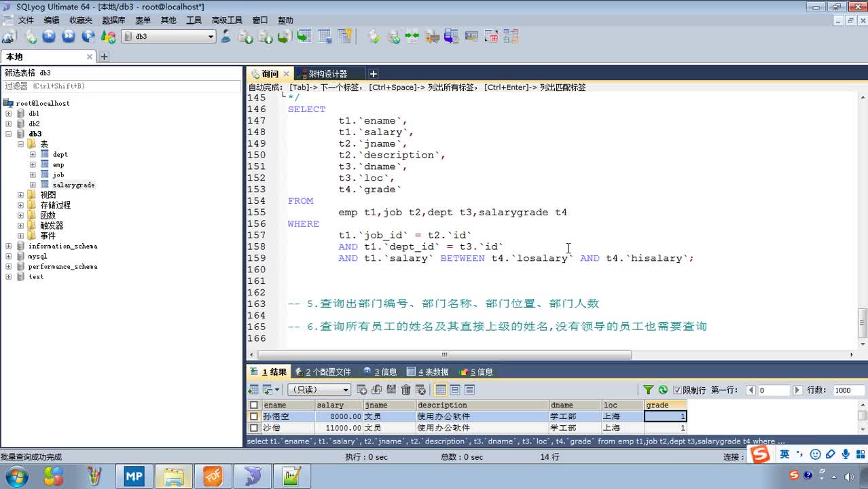The width and height of the screenshot is (868, 489).
Task: Click the new query editor toolbar icon
Action: 30,37
